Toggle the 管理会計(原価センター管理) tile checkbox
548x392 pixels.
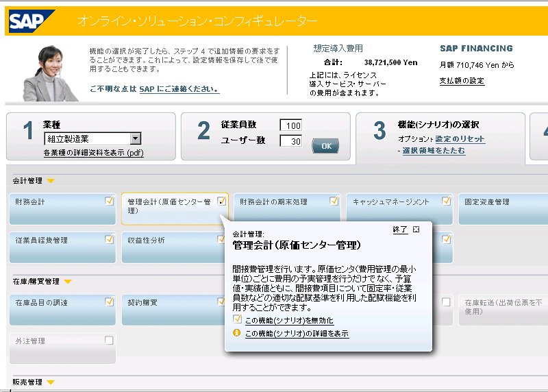(x=221, y=201)
